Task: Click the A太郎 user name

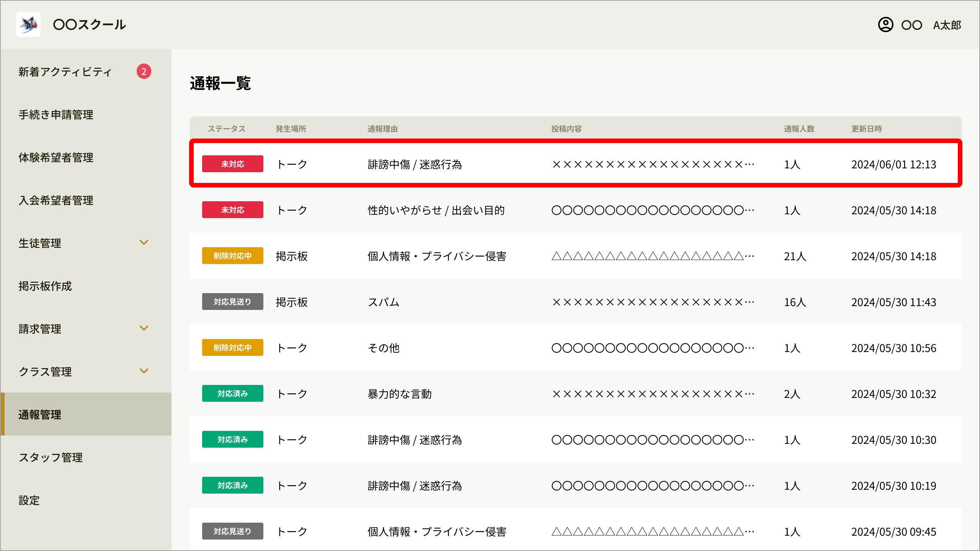Action: coord(947,25)
